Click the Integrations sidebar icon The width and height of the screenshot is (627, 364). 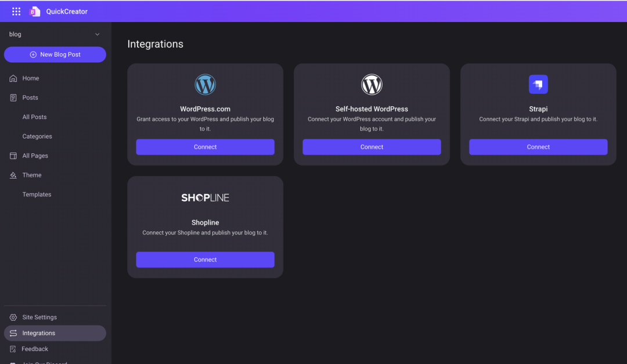(x=13, y=333)
